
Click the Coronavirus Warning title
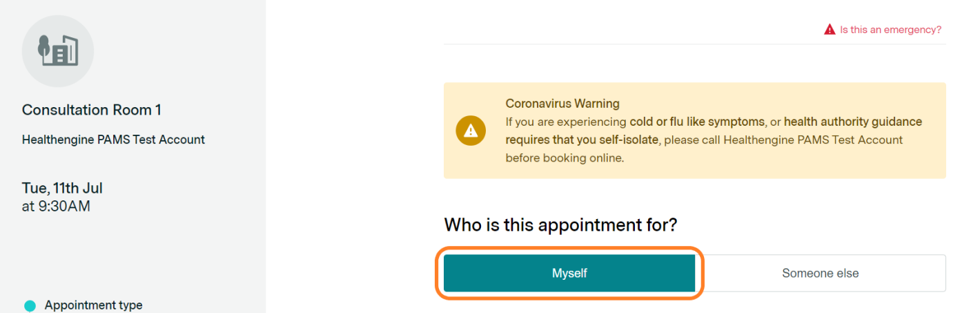coord(562,104)
